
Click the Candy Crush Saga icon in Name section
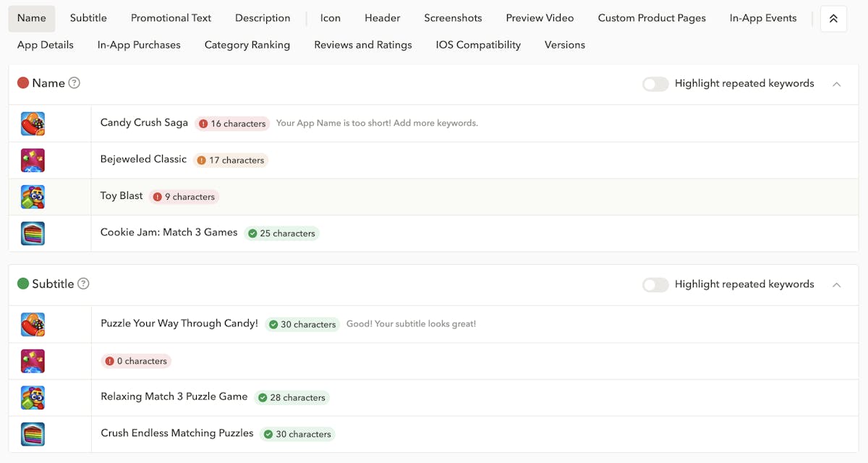[33, 124]
